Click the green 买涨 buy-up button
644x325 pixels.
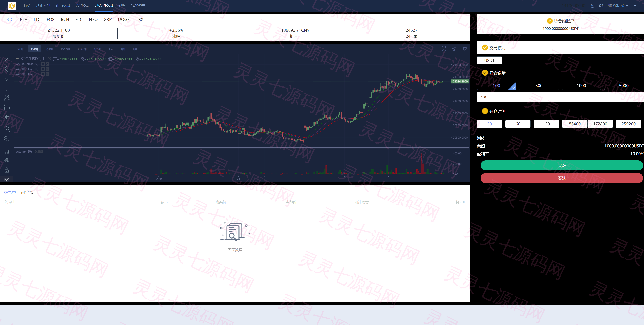[561, 165]
